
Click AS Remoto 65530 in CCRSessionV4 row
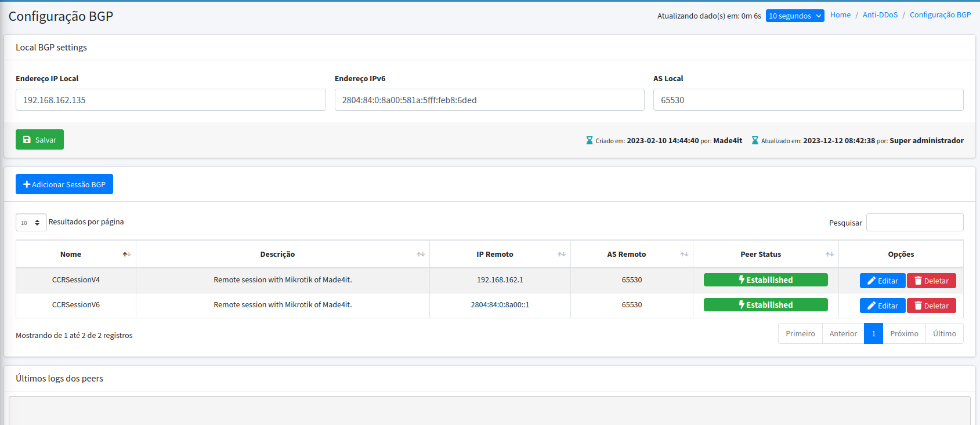tap(632, 280)
